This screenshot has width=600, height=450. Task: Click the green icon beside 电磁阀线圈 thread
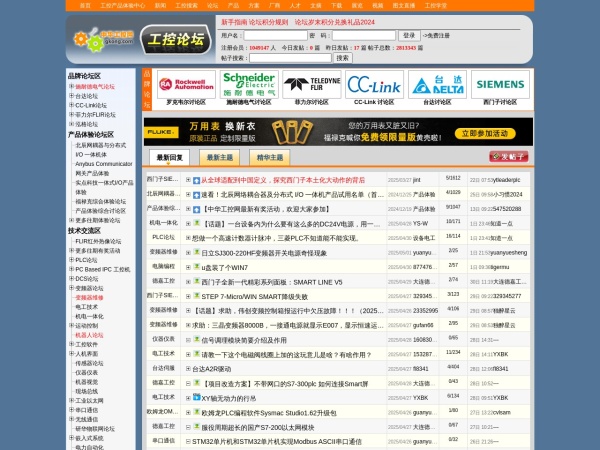196,354
